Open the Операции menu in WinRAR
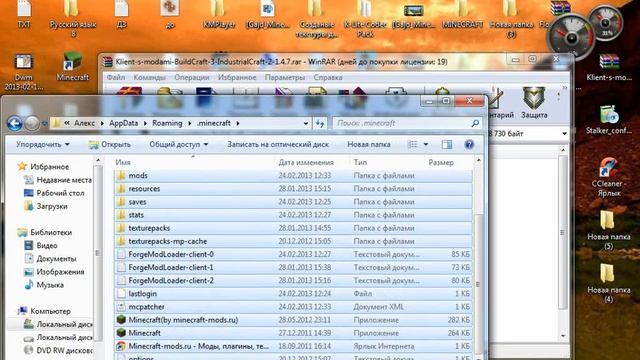640x360 pixels. (x=191, y=77)
